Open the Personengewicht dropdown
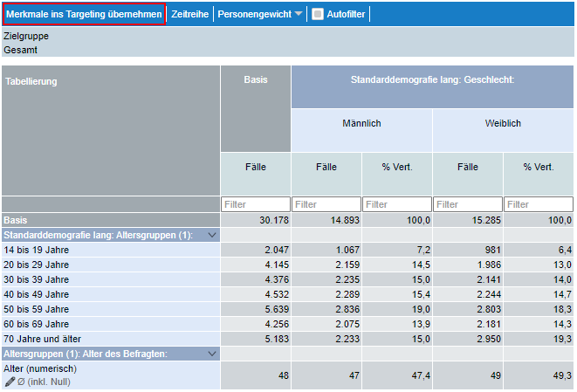The height and width of the screenshot is (392, 577). coord(260,14)
